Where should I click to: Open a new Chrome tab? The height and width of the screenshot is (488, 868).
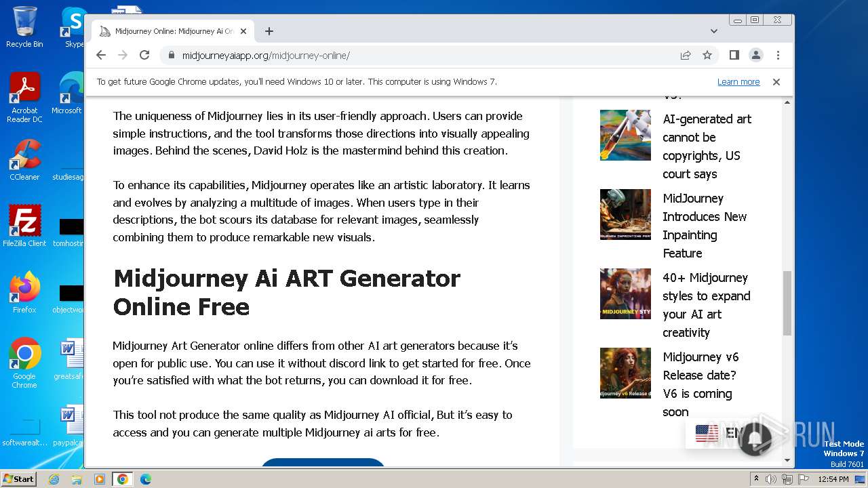tap(269, 31)
